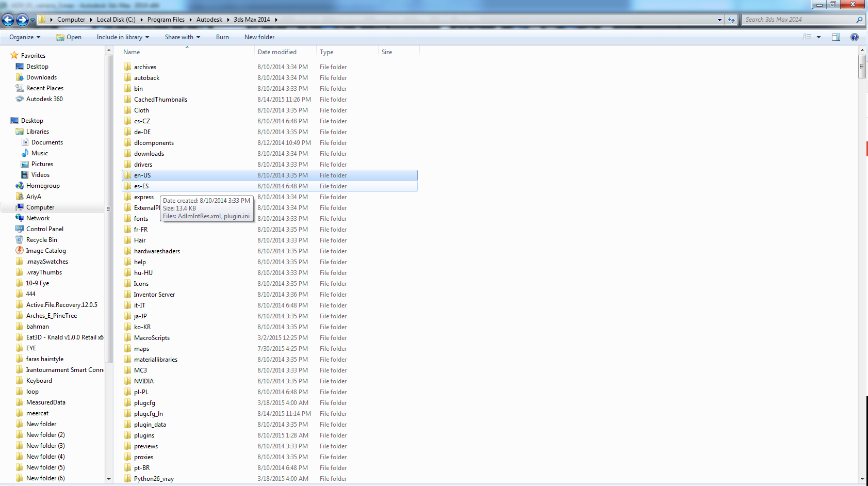Click the refresh icon beside address bar
This screenshot has width=868, height=486.
(x=731, y=20)
